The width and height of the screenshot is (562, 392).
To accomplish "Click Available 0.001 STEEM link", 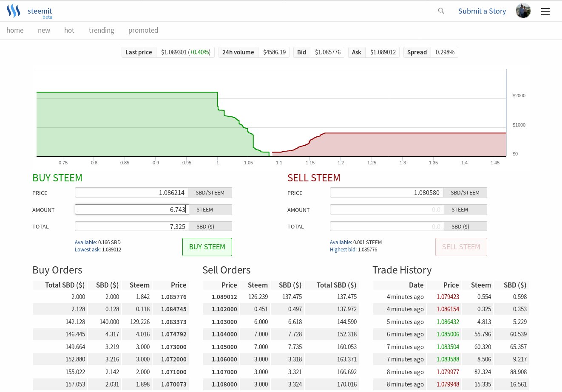I will [356, 242].
